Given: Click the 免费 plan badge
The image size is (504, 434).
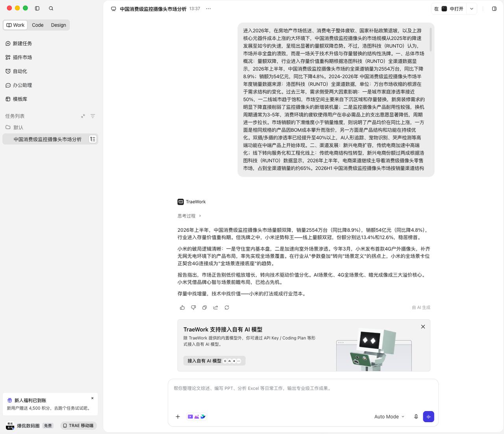Looking at the screenshot, I should pos(48,426).
